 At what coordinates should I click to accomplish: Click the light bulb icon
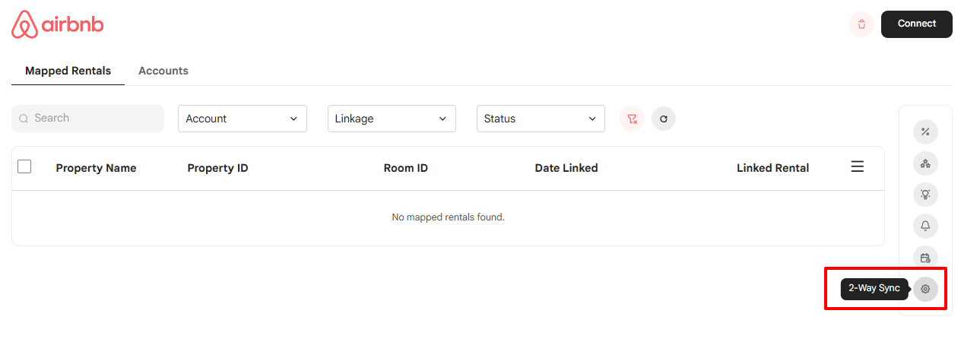click(x=925, y=195)
